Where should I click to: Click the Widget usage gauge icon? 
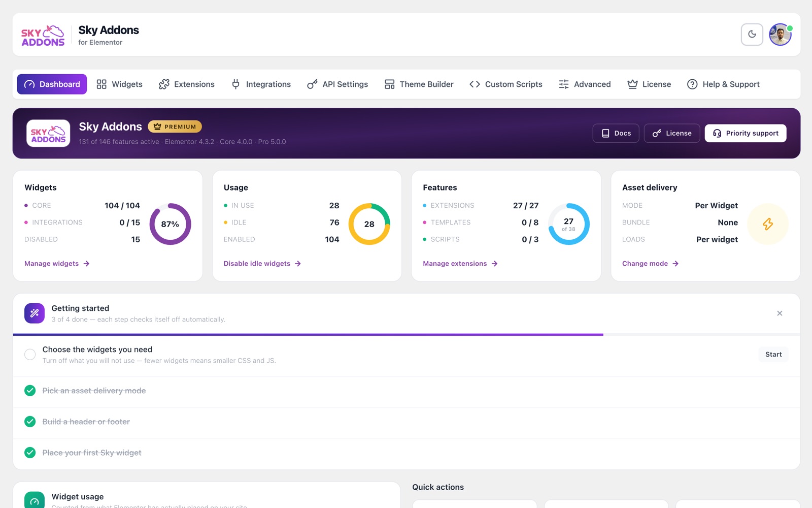35,500
